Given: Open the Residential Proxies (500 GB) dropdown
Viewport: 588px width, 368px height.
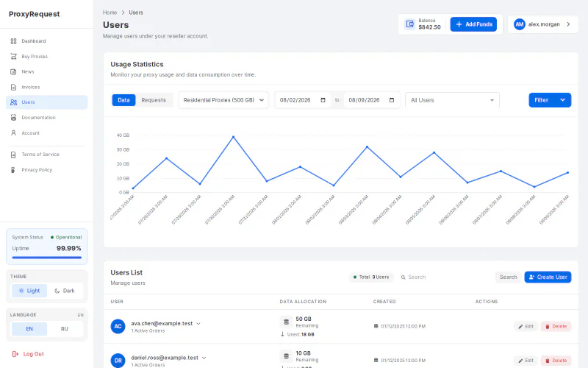Looking at the screenshot, I should coord(223,100).
